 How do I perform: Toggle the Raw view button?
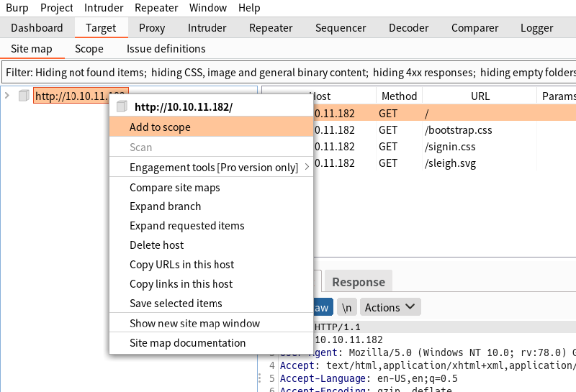point(323,307)
